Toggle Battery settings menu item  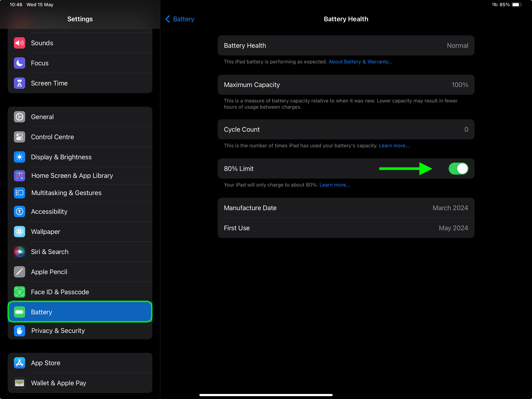pos(80,312)
